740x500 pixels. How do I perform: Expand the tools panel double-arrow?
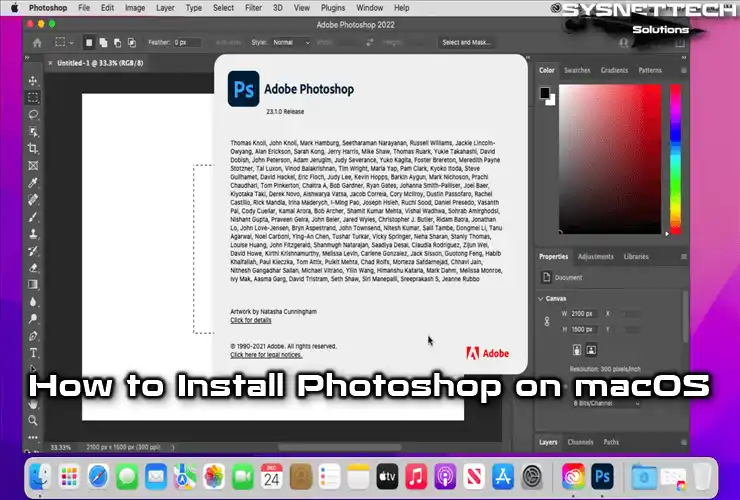[27, 58]
